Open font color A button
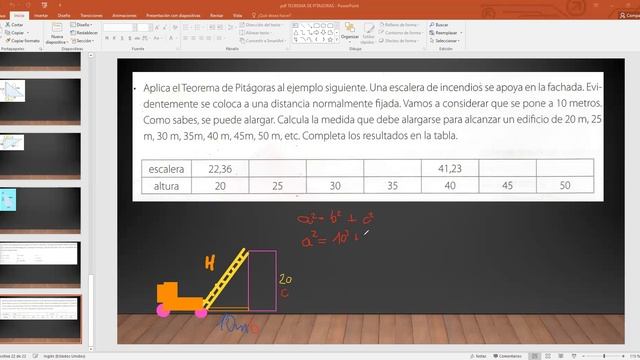The width and height of the screenshot is (640, 360). (171, 38)
